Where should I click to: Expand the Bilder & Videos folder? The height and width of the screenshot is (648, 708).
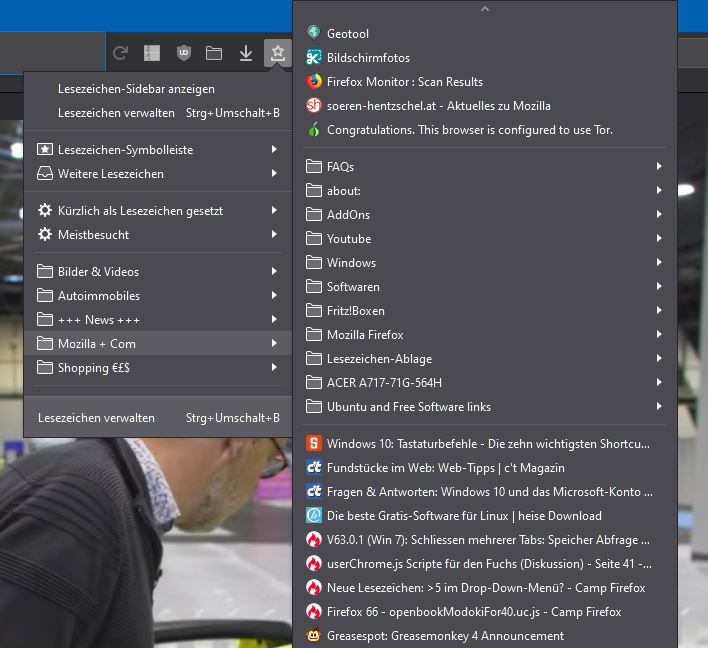(x=158, y=271)
